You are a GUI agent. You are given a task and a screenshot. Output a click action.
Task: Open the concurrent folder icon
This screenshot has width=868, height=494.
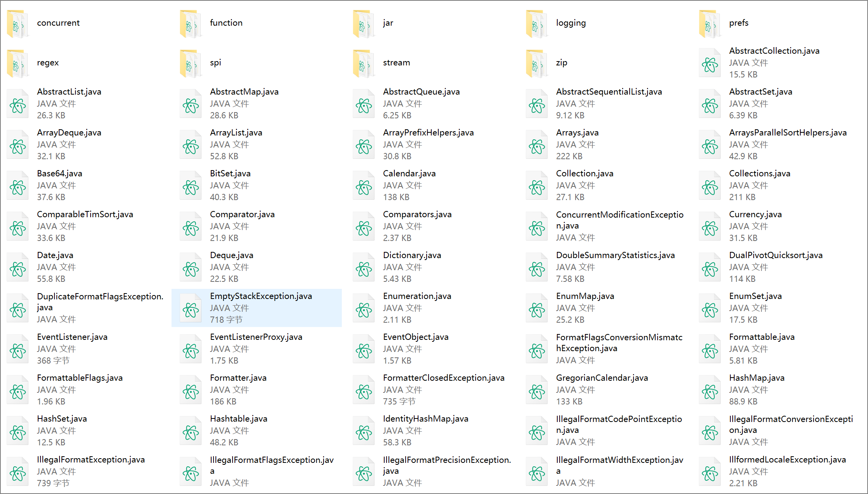pyautogui.click(x=18, y=24)
